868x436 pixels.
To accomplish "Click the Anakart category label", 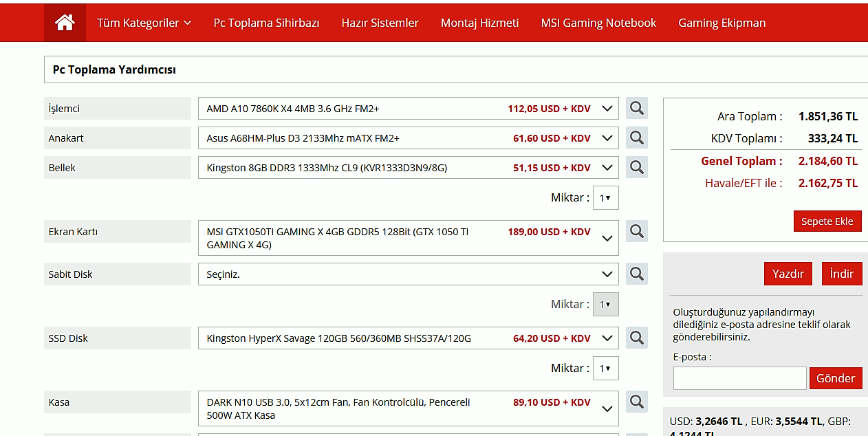I will [x=118, y=138].
